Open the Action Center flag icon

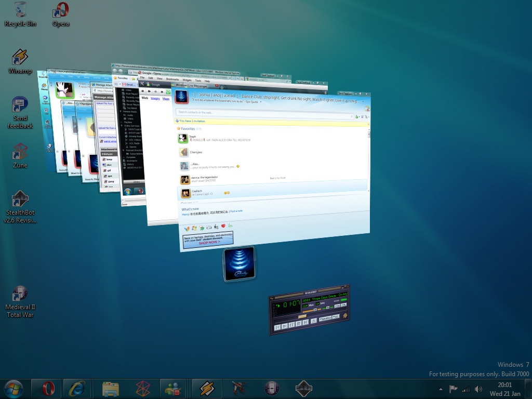coord(453,389)
